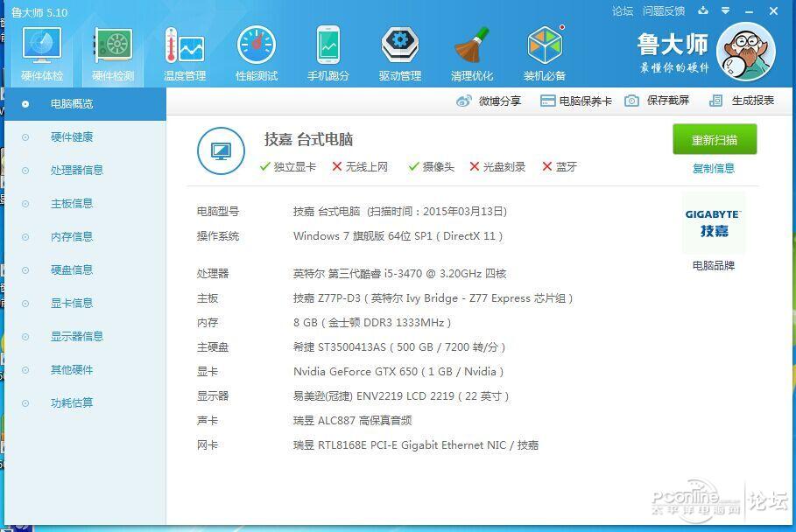Click 生成报表 generate report
This screenshot has height=532, width=796.
pos(753,101)
